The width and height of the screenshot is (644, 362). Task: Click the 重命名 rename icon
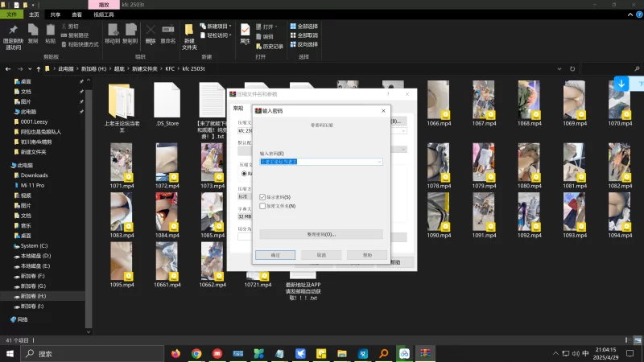point(167,31)
